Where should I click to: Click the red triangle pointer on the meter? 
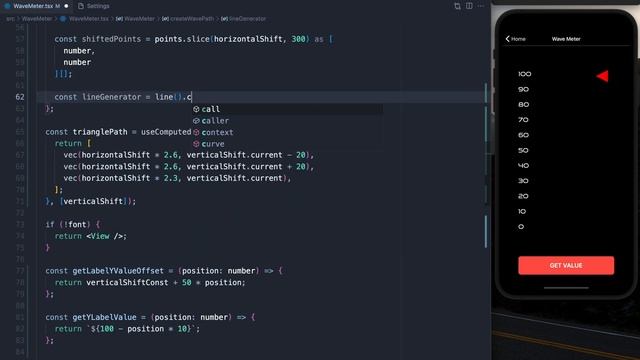pos(602,76)
